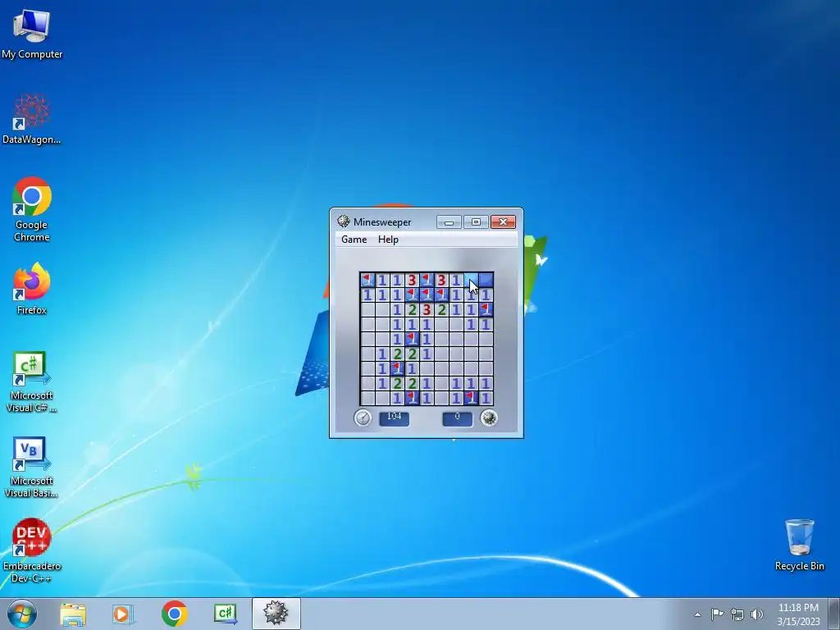Viewport: 840px width, 630px height.
Task: Maximize the Minesweeper window
Action: click(x=476, y=221)
